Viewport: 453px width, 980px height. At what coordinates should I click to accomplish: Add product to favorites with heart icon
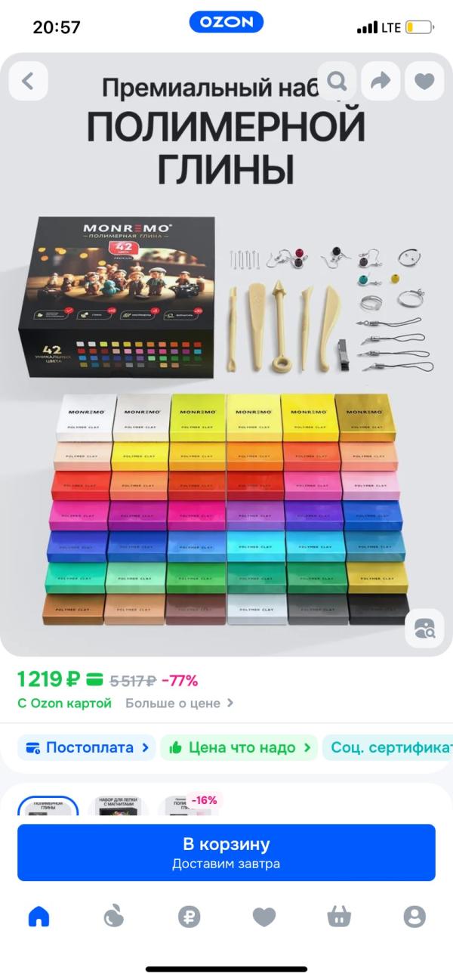424,81
